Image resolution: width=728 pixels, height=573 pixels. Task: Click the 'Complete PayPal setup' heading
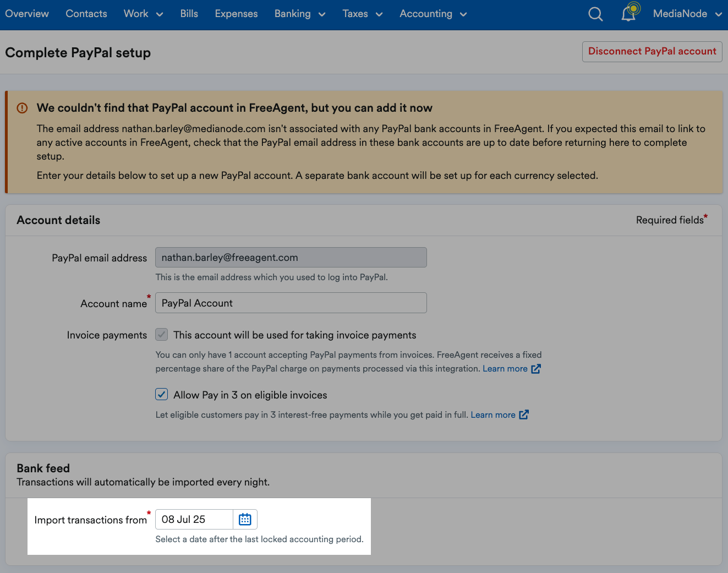pyautogui.click(x=78, y=53)
